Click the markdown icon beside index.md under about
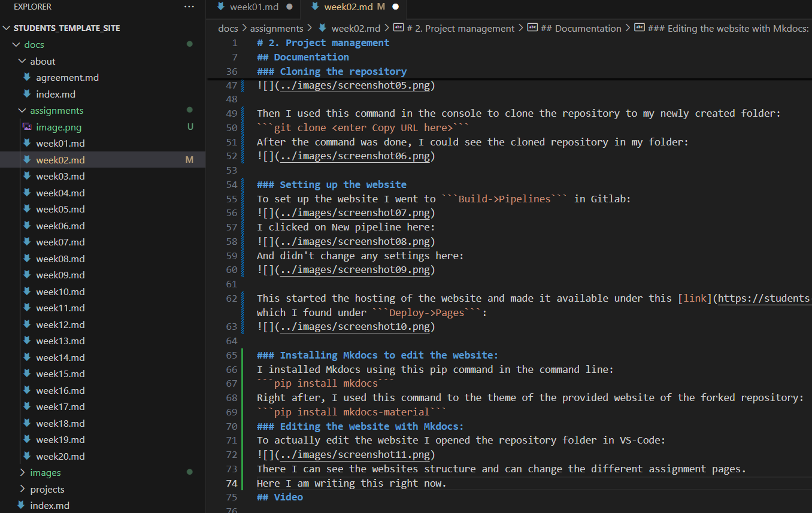This screenshot has height=513, width=812. tap(27, 94)
